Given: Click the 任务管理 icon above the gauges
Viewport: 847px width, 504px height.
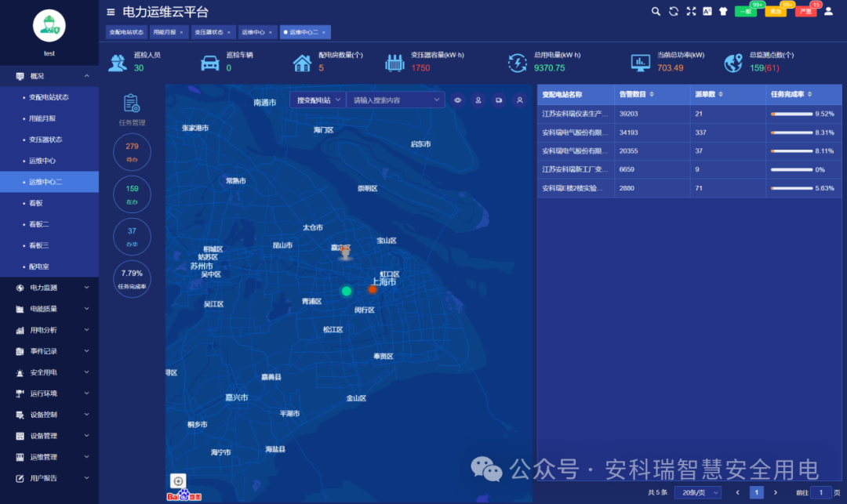Looking at the screenshot, I should pyautogui.click(x=131, y=103).
